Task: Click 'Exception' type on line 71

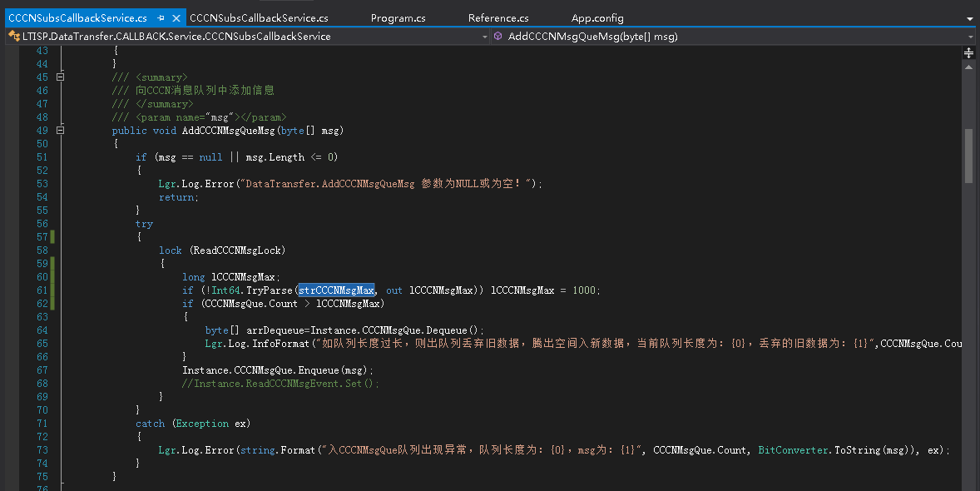Action: point(202,424)
